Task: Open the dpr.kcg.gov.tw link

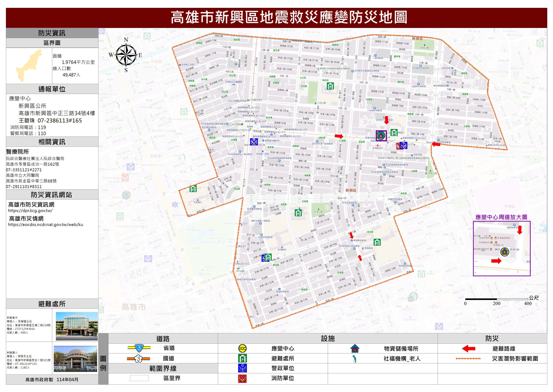Action: click(x=30, y=210)
